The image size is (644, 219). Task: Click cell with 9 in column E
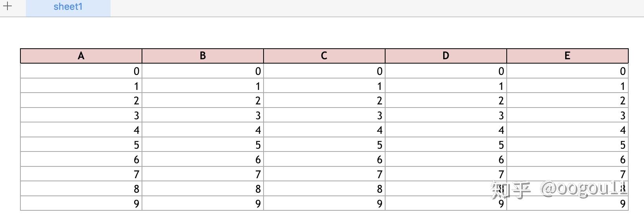(x=567, y=204)
